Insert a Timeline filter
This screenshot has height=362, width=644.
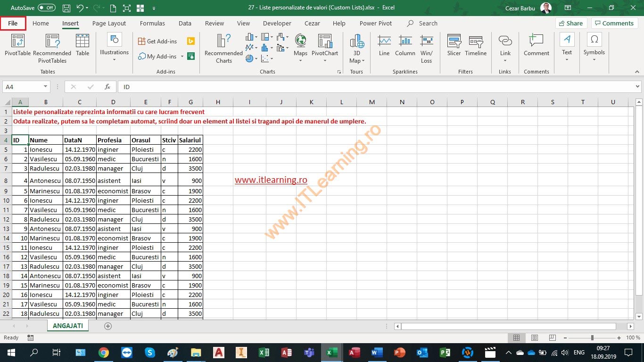[476, 46]
